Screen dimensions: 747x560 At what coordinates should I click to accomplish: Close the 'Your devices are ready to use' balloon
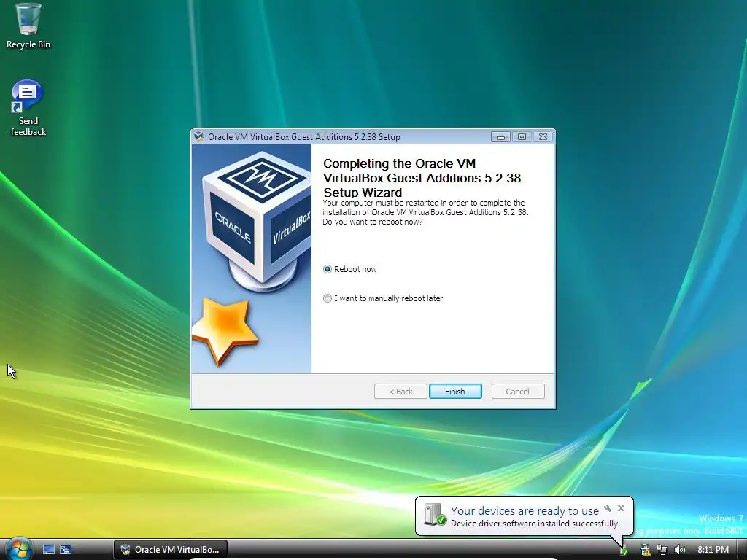[x=622, y=508]
